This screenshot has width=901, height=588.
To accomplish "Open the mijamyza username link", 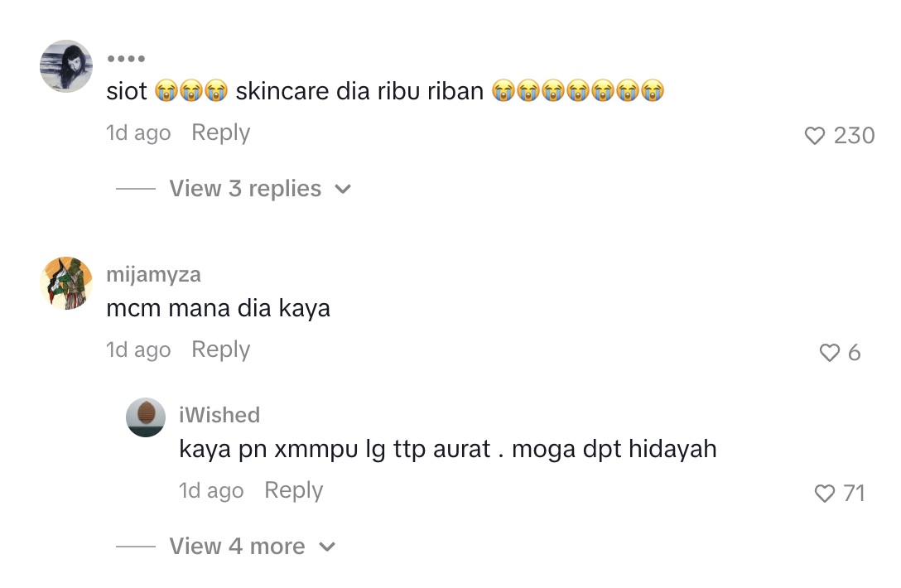I will click(154, 274).
